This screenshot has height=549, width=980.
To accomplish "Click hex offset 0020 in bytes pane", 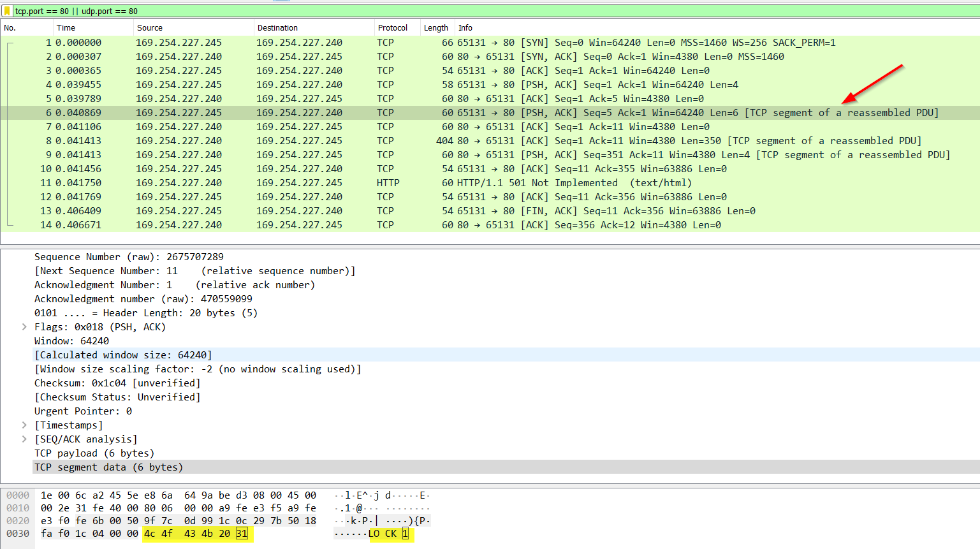I will [x=18, y=521].
